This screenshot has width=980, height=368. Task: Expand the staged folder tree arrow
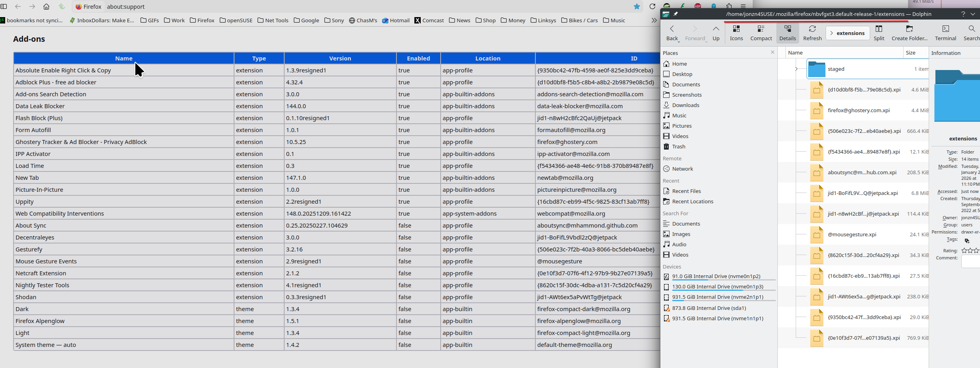(796, 69)
